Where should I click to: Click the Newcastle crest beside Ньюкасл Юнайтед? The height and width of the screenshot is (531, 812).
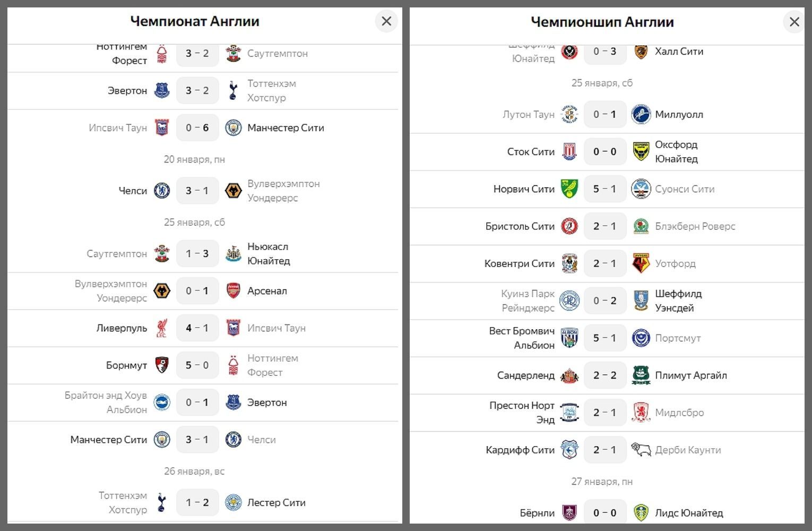[x=234, y=254]
